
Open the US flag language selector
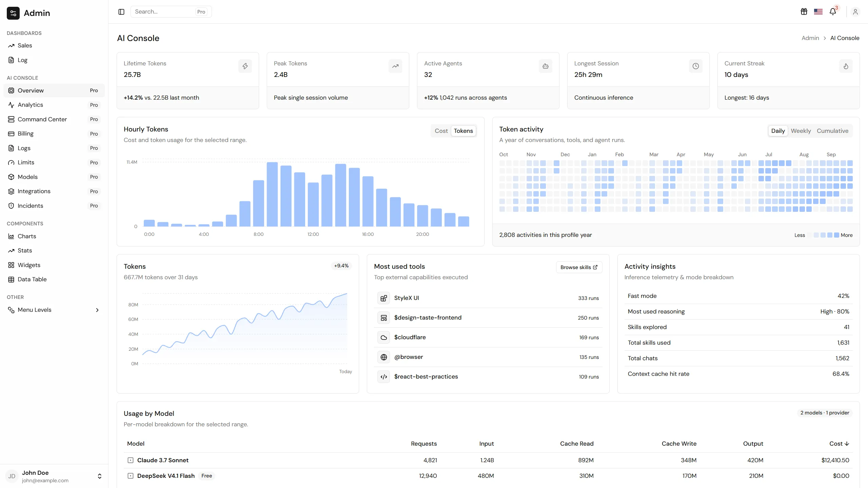tap(818, 12)
